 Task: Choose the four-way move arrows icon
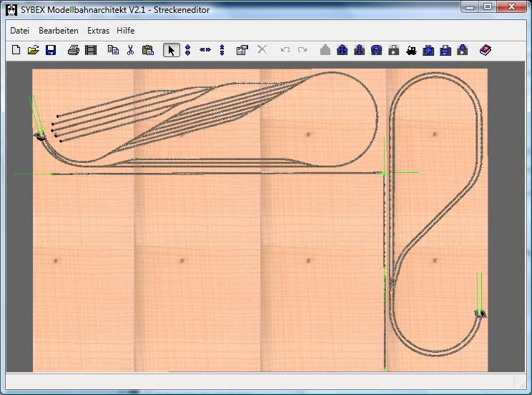click(342, 50)
